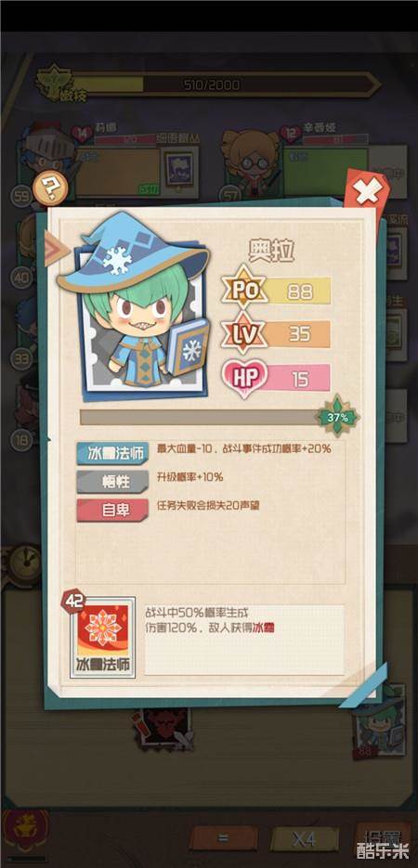Click the skill description text box
This screenshot has width=418, height=868.
pyautogui.click(x=244, y=640)
